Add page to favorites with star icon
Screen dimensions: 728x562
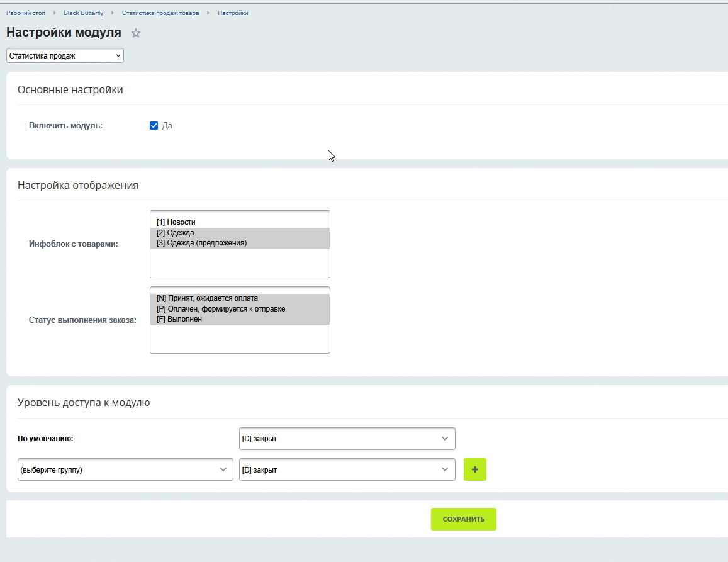click(136, 33)
